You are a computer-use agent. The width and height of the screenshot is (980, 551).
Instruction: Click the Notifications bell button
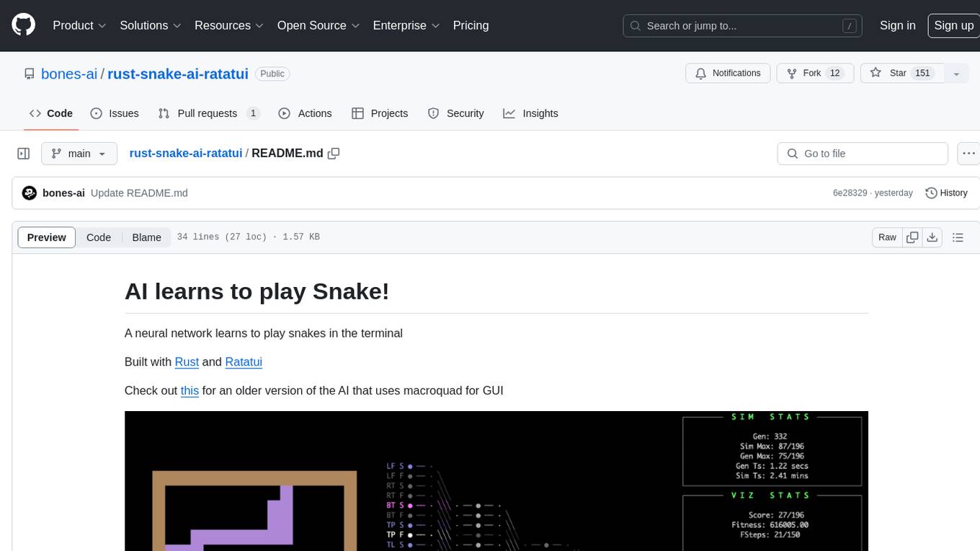point(728,74)
